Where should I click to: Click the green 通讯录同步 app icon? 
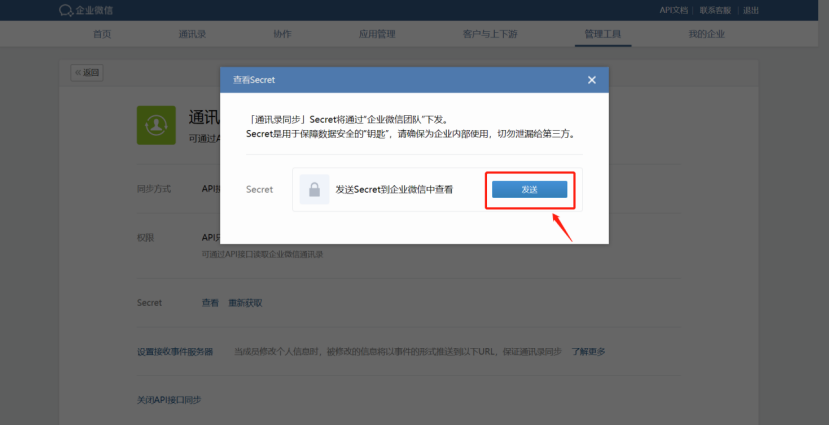pos(156,125)
